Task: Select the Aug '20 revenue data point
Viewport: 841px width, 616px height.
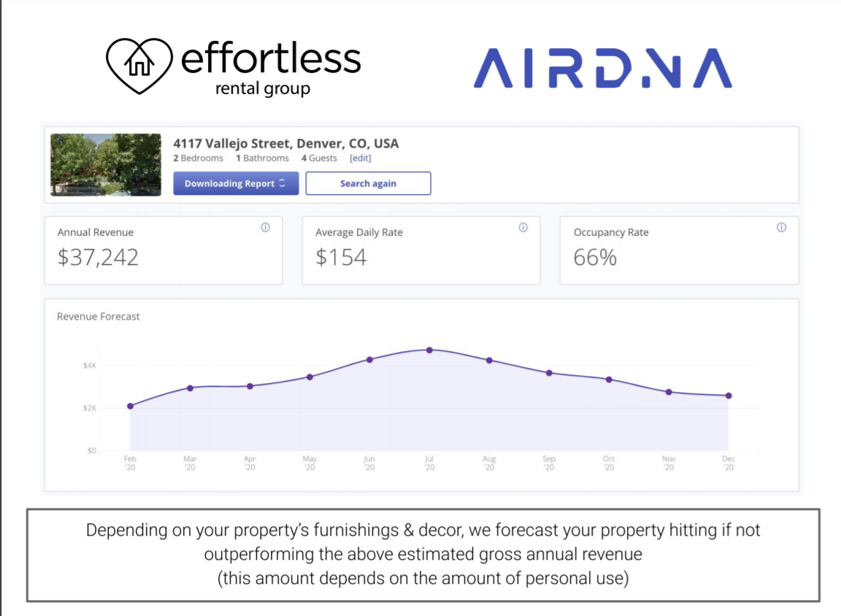Action: [x=489, y=361]
